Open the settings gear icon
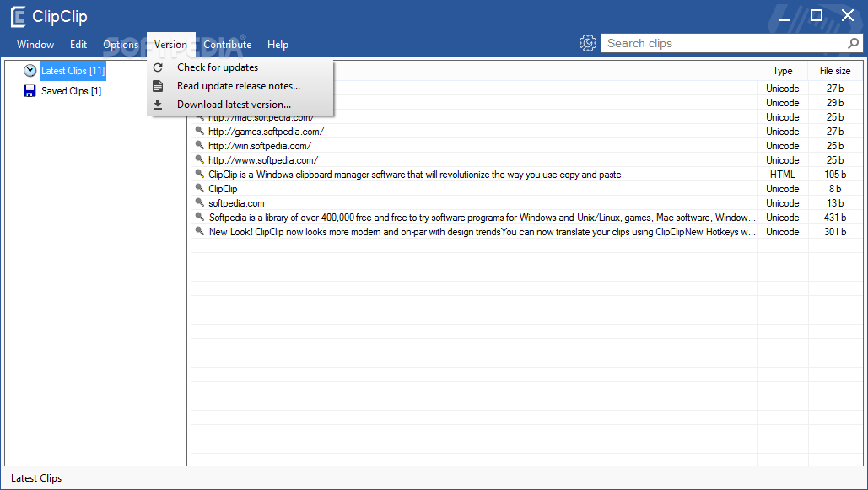Screen dimensions: 868x490 coord(587,43)
